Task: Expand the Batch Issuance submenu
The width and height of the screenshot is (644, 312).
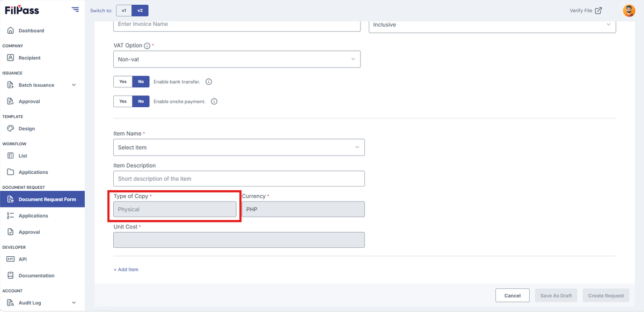Action: tap(74, 85)
